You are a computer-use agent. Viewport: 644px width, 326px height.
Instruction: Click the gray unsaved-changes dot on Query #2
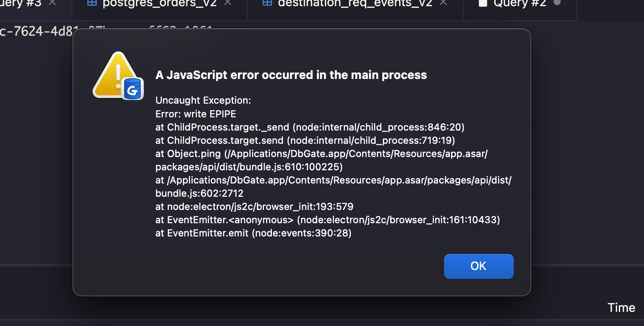tap(556, 3)
